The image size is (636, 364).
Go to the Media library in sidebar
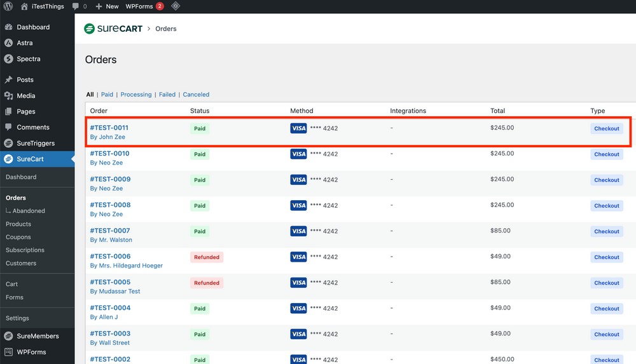tap(25, 96)
